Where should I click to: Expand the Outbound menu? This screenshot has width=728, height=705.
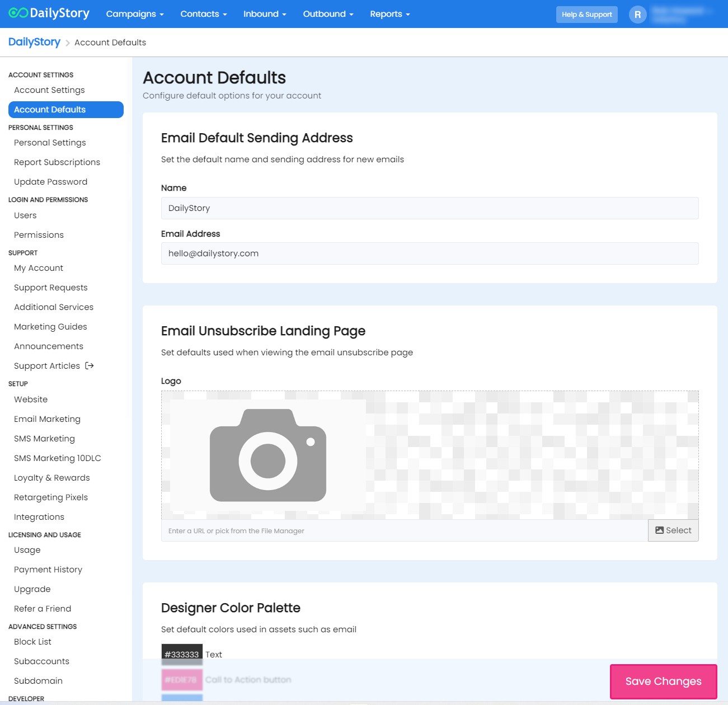(328, 14)
